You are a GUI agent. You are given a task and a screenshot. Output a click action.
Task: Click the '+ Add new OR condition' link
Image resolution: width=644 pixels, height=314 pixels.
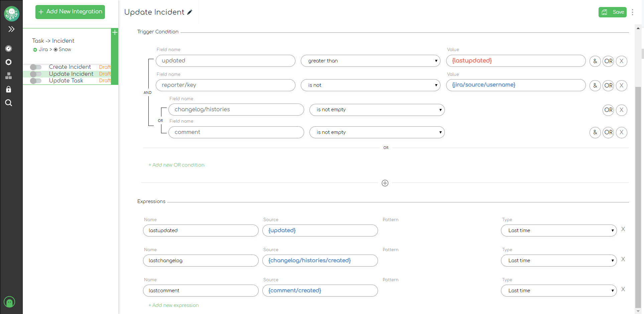click(176, 165)
